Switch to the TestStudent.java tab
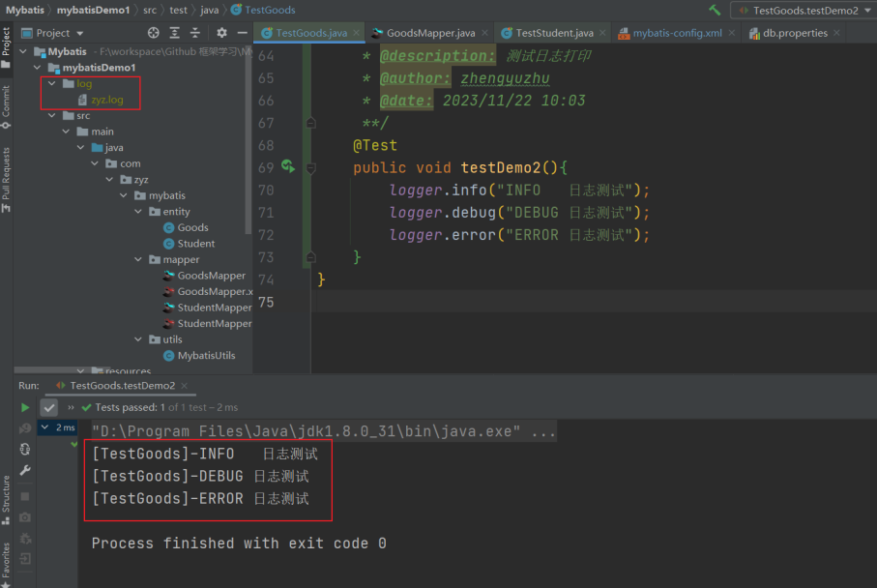Screen dimensions: 877x588 click(x=554, y=33)
